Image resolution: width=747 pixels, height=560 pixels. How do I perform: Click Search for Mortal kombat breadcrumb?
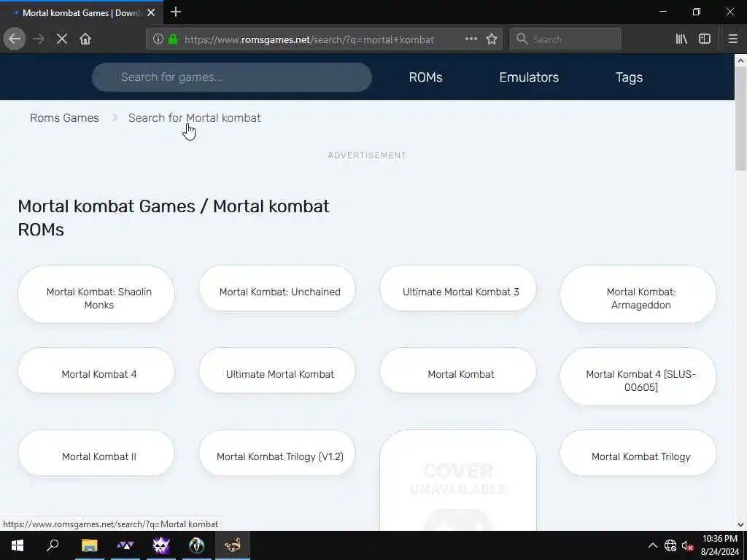click(194, 117)
